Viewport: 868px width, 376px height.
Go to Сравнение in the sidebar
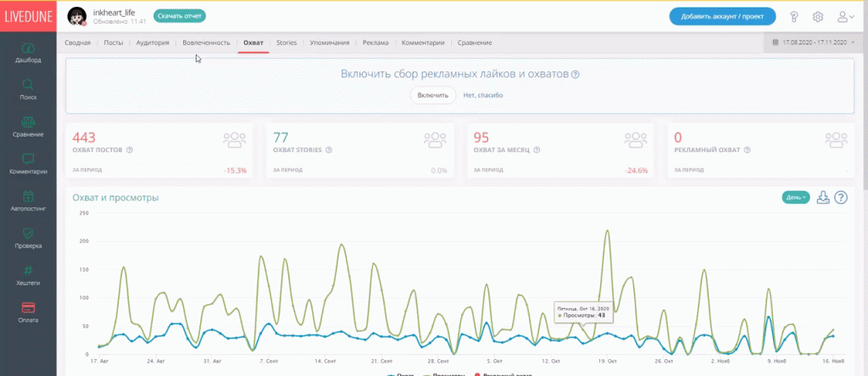click(28, 126)
